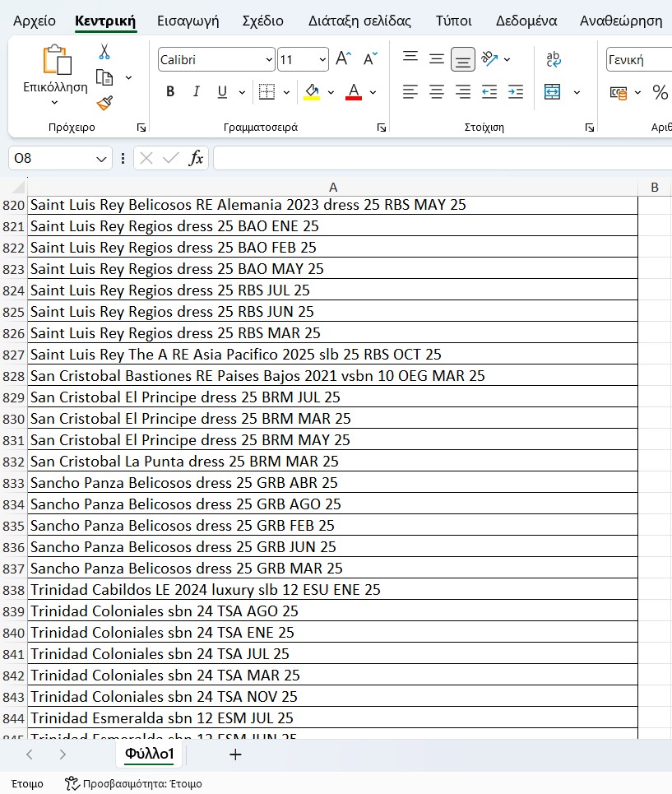This screenshot has width=672, height=794.
Task: Align text left
Action: click(410, 91)
